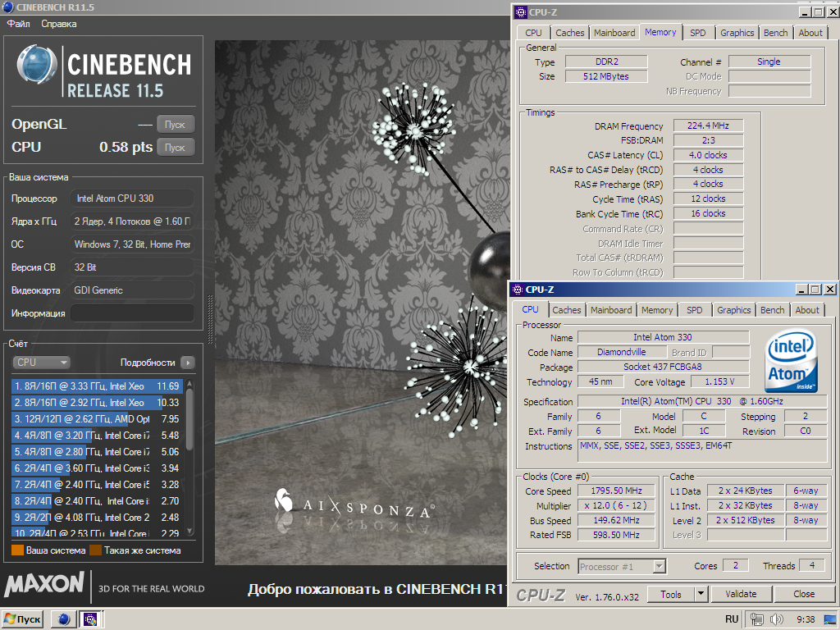The height and width of the screenshot is (630, 840).
Task: Click the 'Информация' input field
Action: tap(132, 313)
